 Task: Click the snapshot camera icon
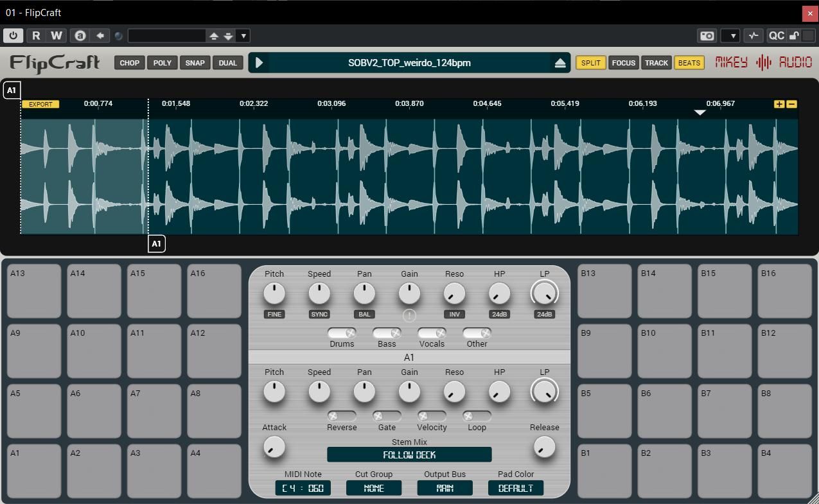[x=707, y=36]
